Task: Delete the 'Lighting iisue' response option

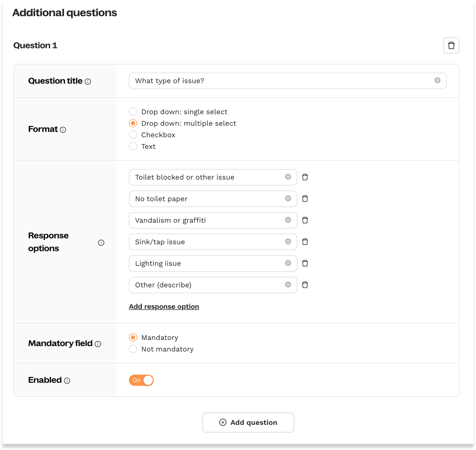Action: point(305,263)
